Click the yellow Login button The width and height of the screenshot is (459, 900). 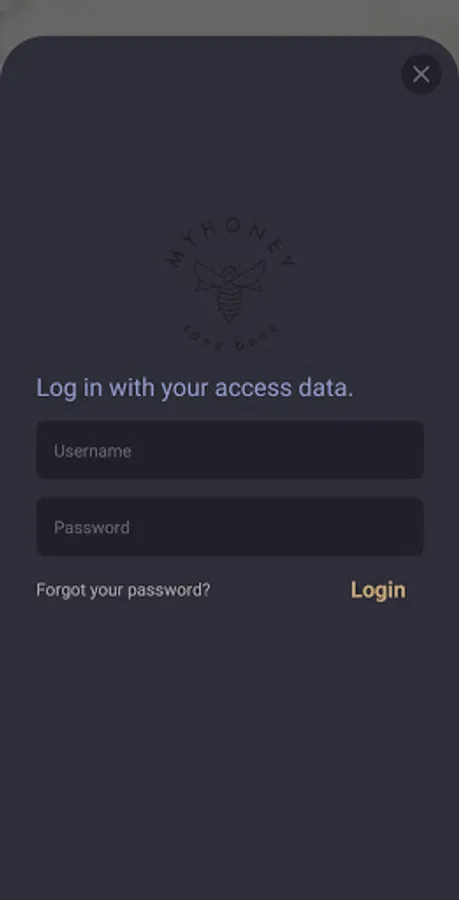378,590
